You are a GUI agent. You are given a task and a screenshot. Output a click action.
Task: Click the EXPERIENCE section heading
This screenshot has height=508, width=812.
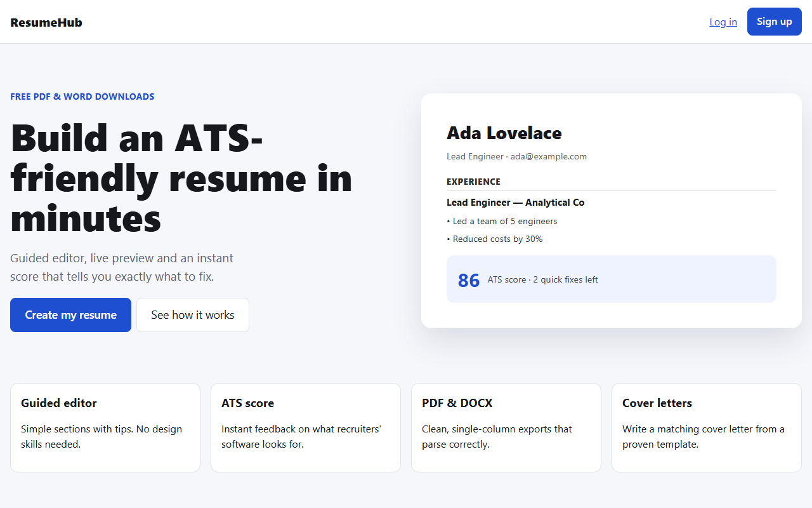[x=473, y=182]
